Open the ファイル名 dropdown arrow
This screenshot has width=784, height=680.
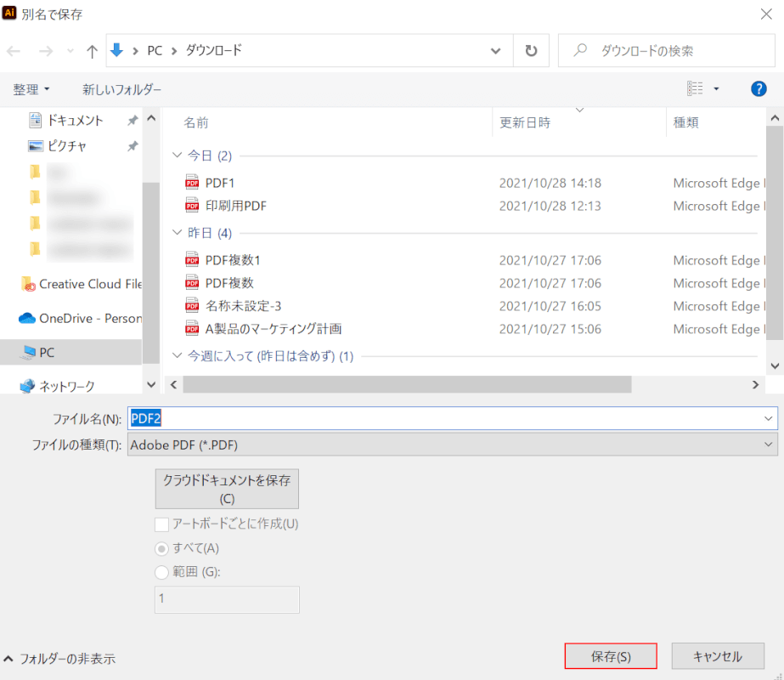tap(768, 418)
